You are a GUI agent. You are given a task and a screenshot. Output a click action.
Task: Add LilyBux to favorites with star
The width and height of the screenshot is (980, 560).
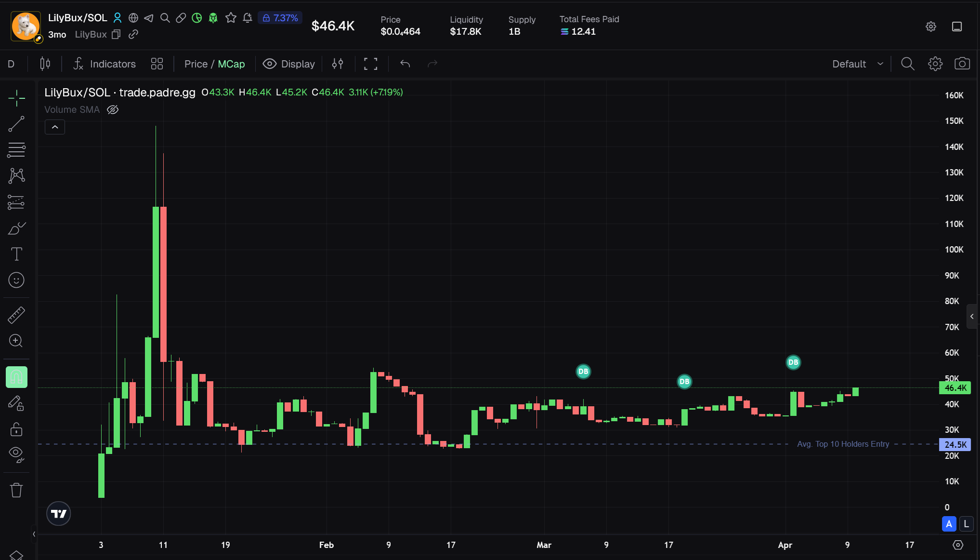click(x=231, y=18)
